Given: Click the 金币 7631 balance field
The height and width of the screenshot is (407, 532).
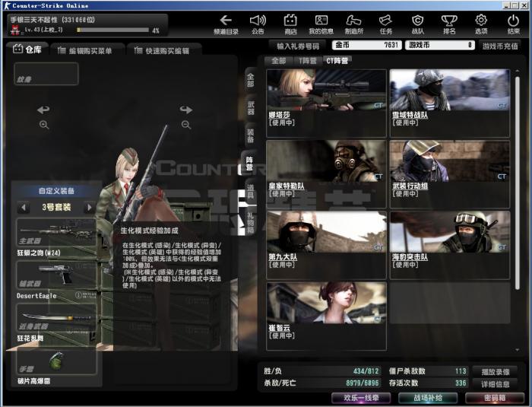Looking at the screenshot, I should tap(367, 45).
